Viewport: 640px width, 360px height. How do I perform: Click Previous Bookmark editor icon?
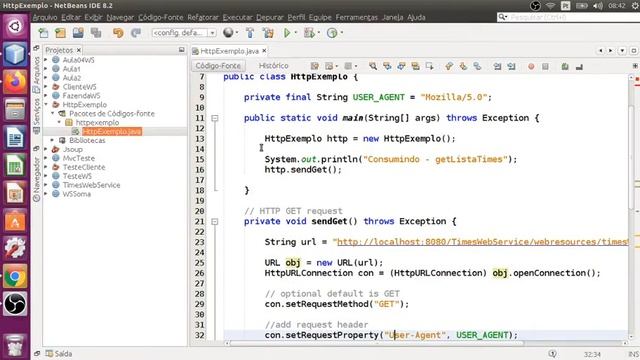point(449,66)
